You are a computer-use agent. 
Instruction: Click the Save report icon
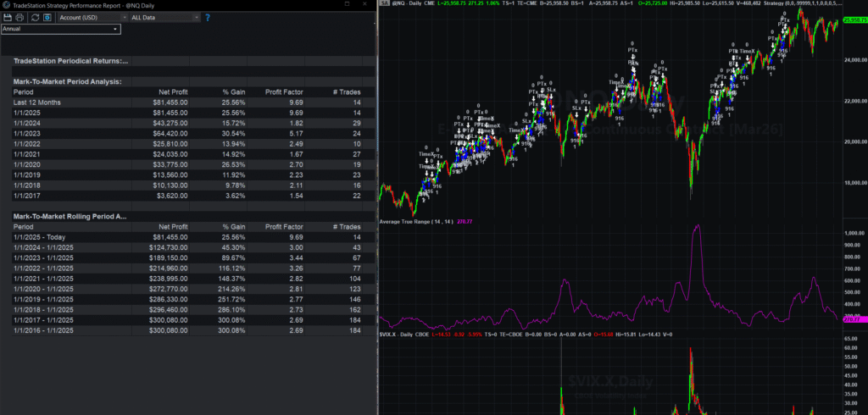pyautogui.click(x=8, y=17)
